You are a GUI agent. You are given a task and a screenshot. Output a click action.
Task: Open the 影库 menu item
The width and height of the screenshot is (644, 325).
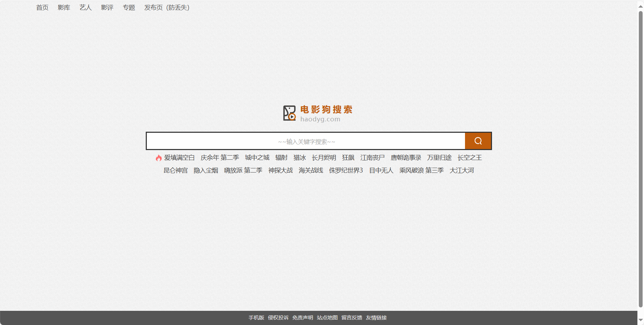point(64,8)
